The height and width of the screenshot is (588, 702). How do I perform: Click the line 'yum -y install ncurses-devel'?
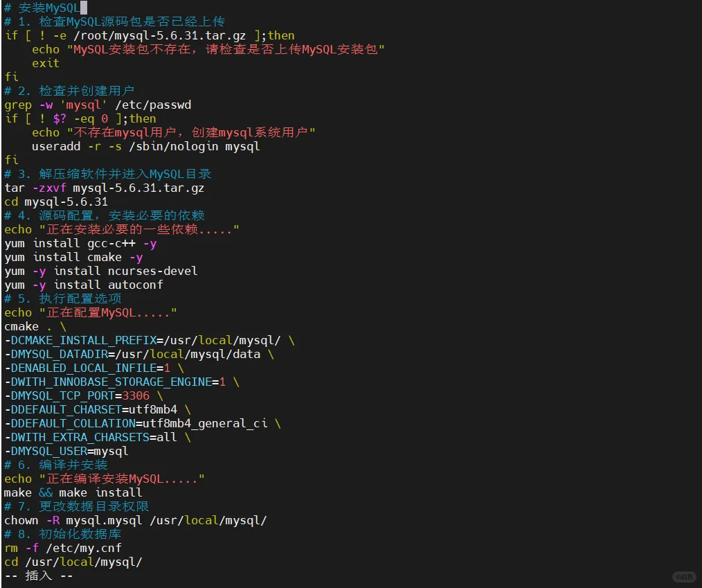(101, 271)
